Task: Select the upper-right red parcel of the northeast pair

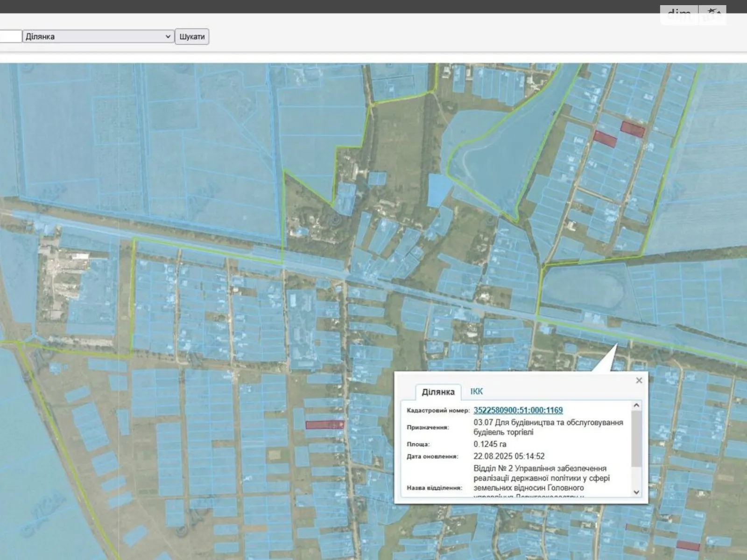Action: coord(633,129)
